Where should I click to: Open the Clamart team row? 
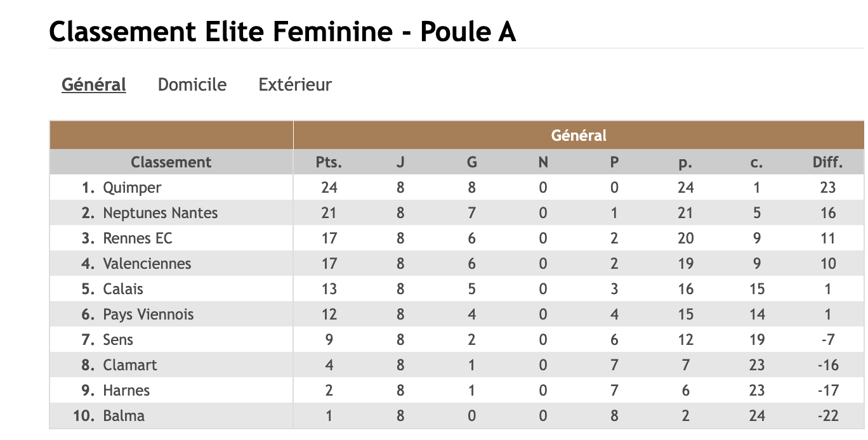tap(129, 365)
